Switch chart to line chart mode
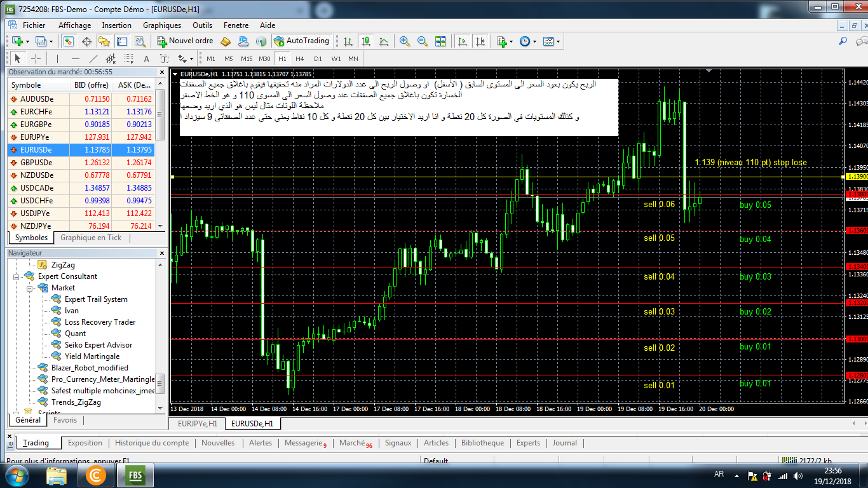The height and width of the screenshot is (488, 868). (384, 41)
